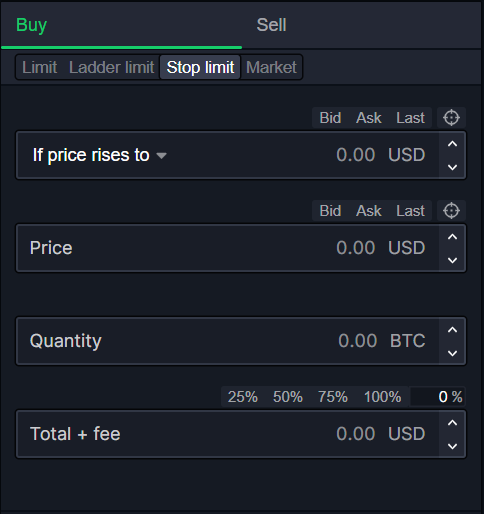Screen dimensions: 484x514
Task: Decrease the Total + fee with down chevron
Action: (452, 446)
